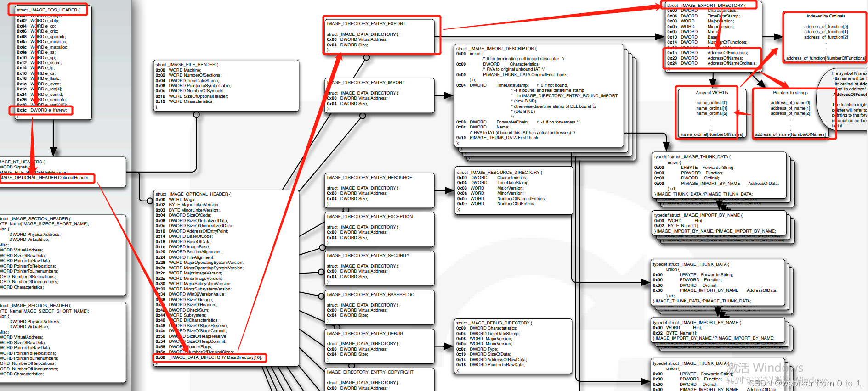Click the 'Array of WORDs' caption
The height and width of the screenshot is (391, 868).
click(712, 93)
